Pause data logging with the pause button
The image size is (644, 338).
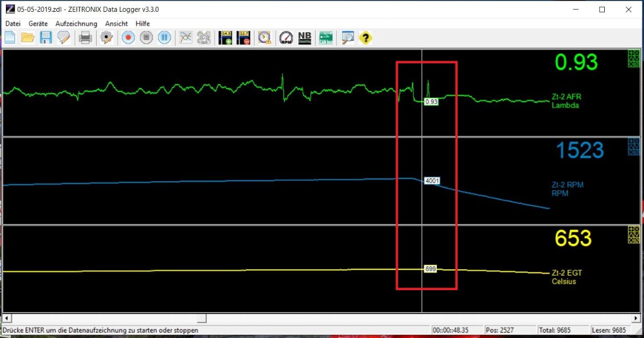click(164, 38)
